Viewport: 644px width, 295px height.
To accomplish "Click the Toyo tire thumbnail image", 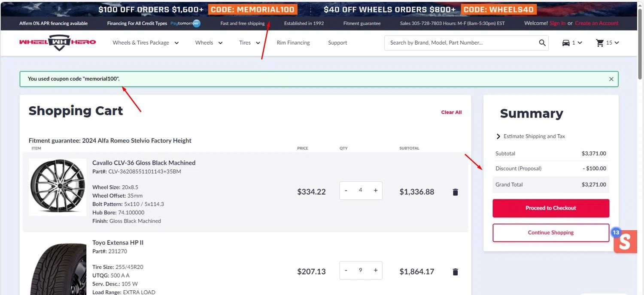I will coord(58,269).
